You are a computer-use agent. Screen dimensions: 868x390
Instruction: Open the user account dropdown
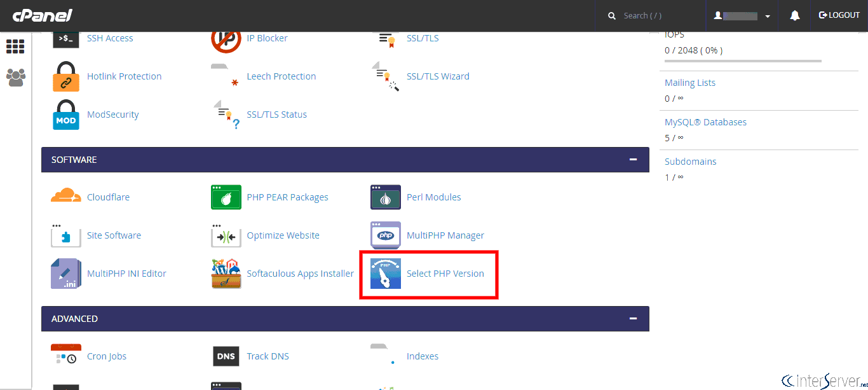[742, 16]
